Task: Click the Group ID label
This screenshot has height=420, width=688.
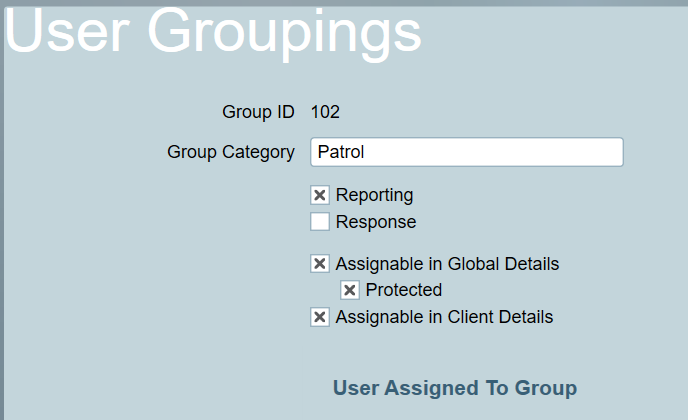Action: tap(258, 112)
